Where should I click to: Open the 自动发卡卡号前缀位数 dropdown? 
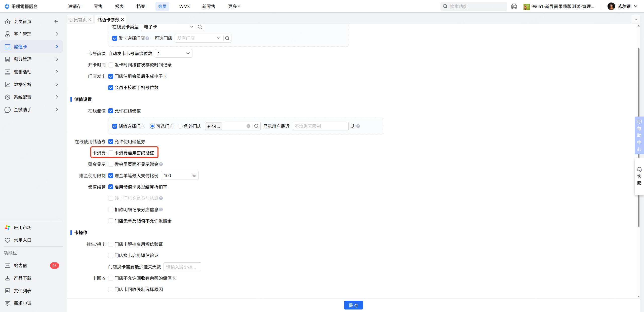click(x=174, y=53)
